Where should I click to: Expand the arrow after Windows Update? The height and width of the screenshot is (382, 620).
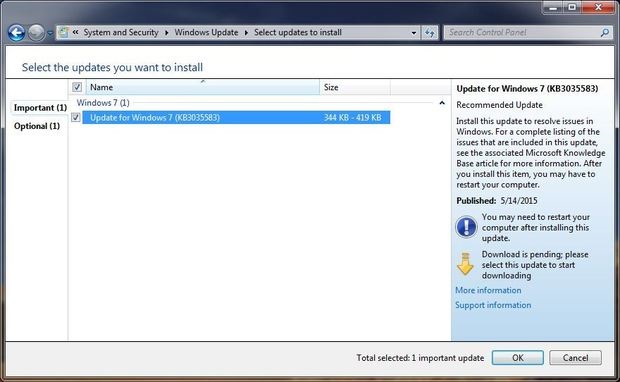(x=246, y=32)
